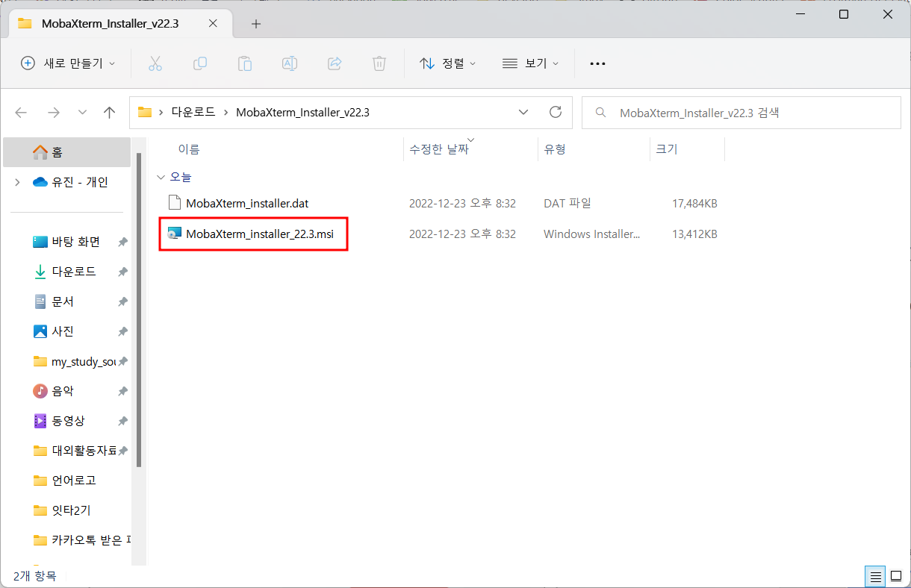This screenshot has height=588, width=911.
Task: Go up one folder level
Action: (110, 113)
